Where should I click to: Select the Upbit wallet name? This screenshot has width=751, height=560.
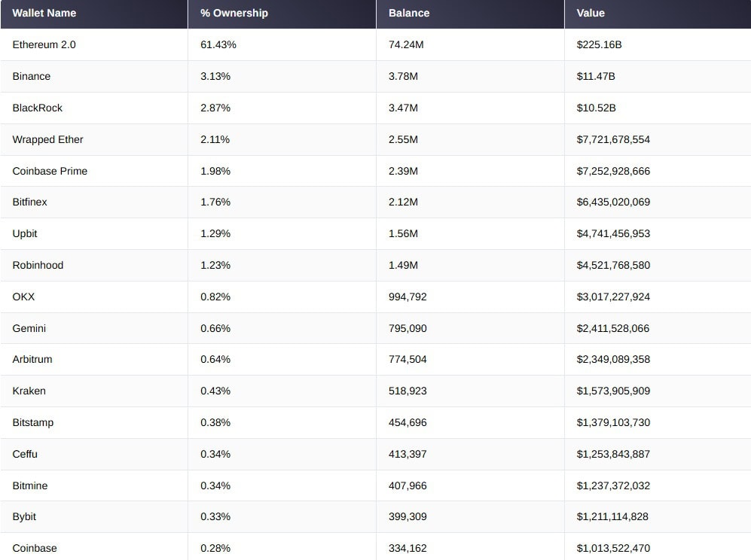click(x=25, y=233)
